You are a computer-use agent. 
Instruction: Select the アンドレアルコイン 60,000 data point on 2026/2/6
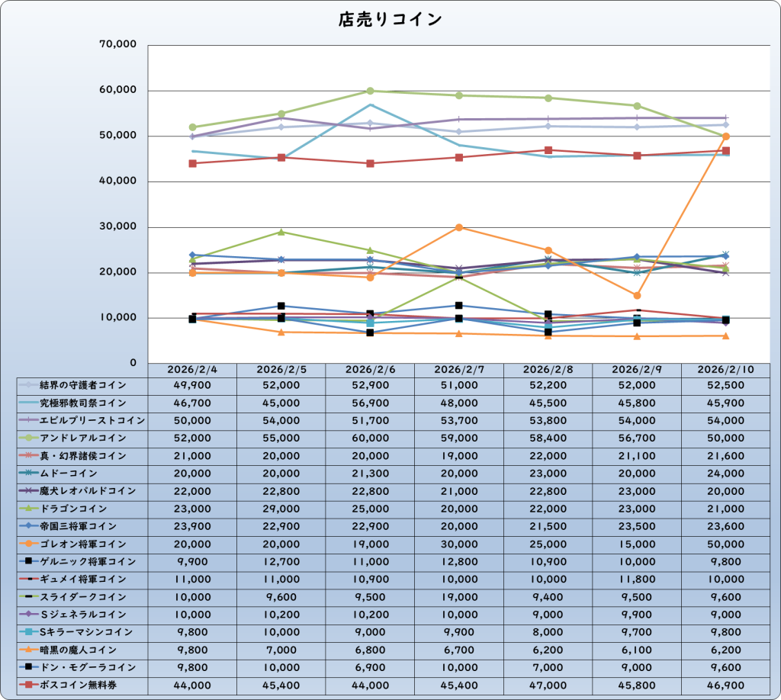370,91
